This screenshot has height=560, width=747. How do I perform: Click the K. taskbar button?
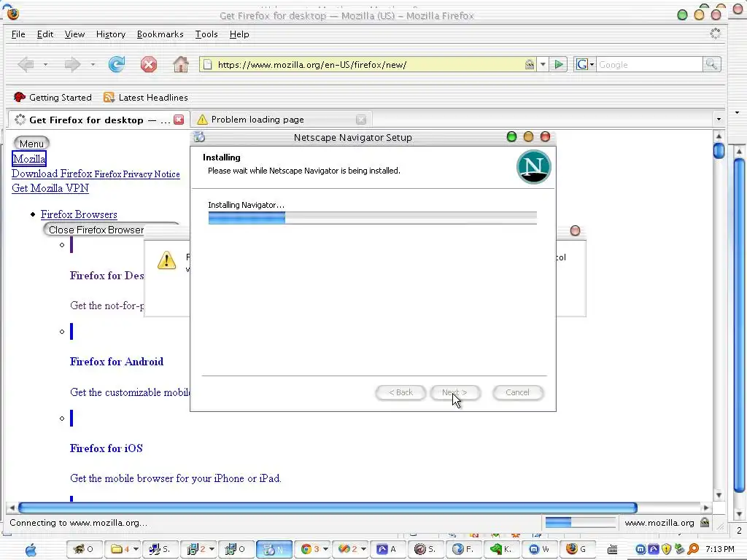(501, 549)
